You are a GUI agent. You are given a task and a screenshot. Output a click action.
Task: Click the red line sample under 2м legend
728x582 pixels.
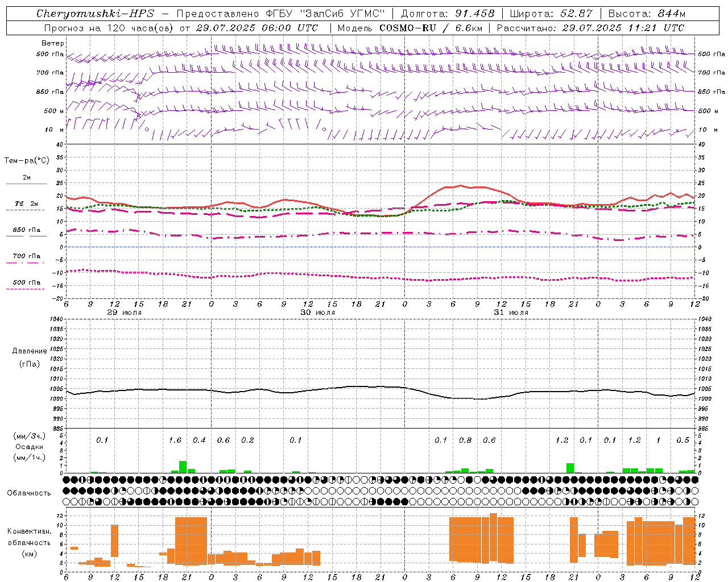pos(26,184)
